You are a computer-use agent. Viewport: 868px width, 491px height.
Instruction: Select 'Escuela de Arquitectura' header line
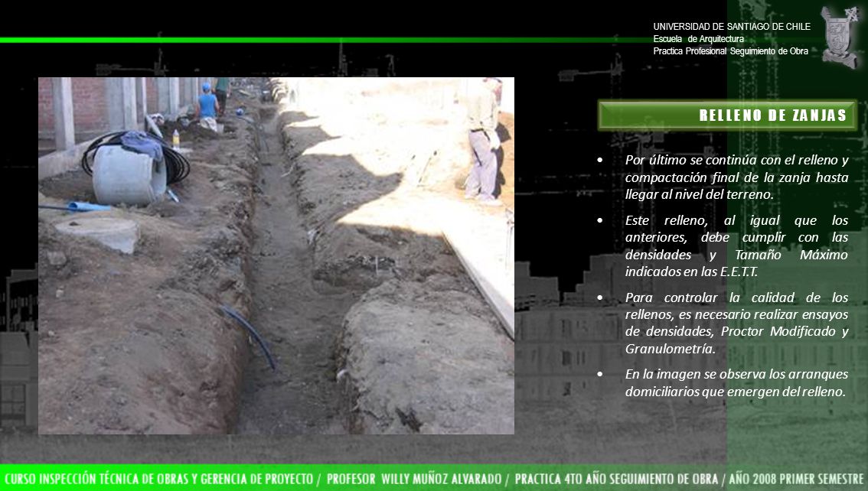pos(699,39)
